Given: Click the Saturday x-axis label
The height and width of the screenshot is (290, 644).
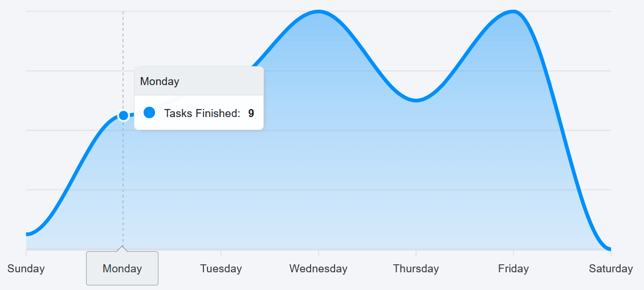Looking at the screenshot, I should [x=611, y=269].
